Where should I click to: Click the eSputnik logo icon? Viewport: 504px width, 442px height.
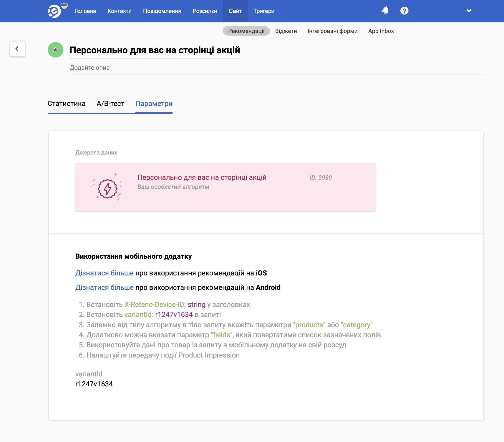click(x=55, y=11)
